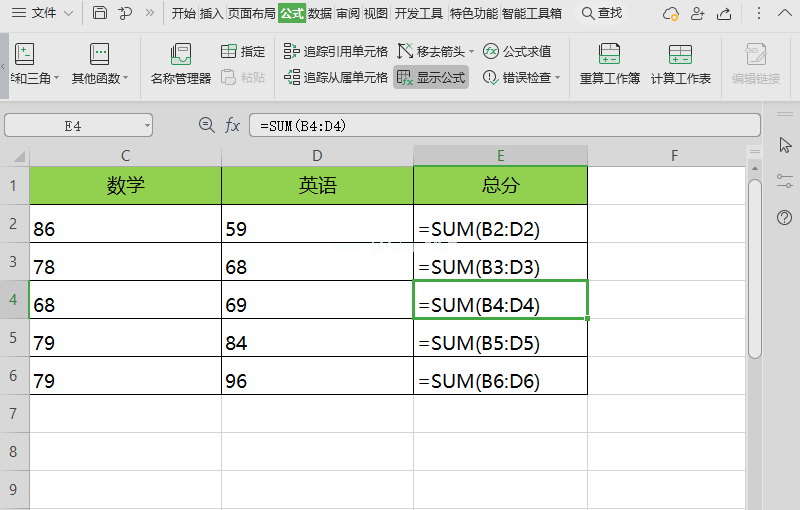Open the 其他函数 dropdown
Viewport: 800px width, 510px height.
point(99,64)
